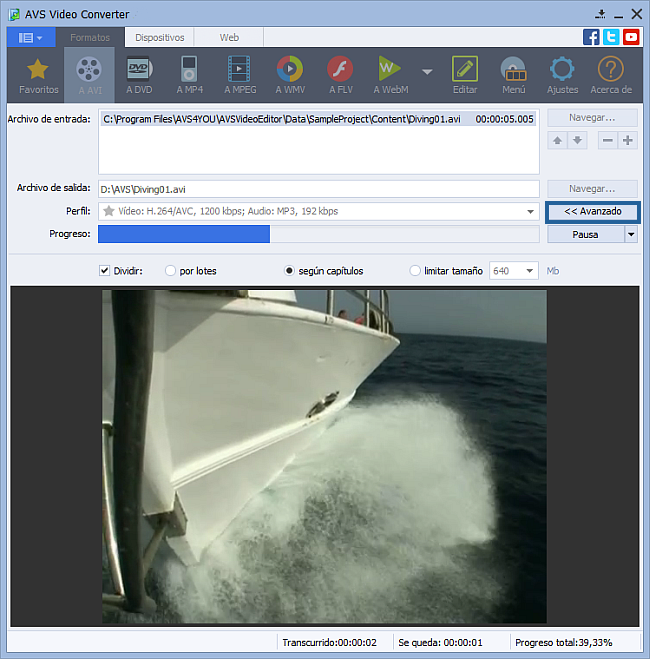Image resolution: width=650 pixels, height=659 pixels.
Task: Select the limitar tamaño radio option
Action: pyautogui.click(x=416, y=270)
